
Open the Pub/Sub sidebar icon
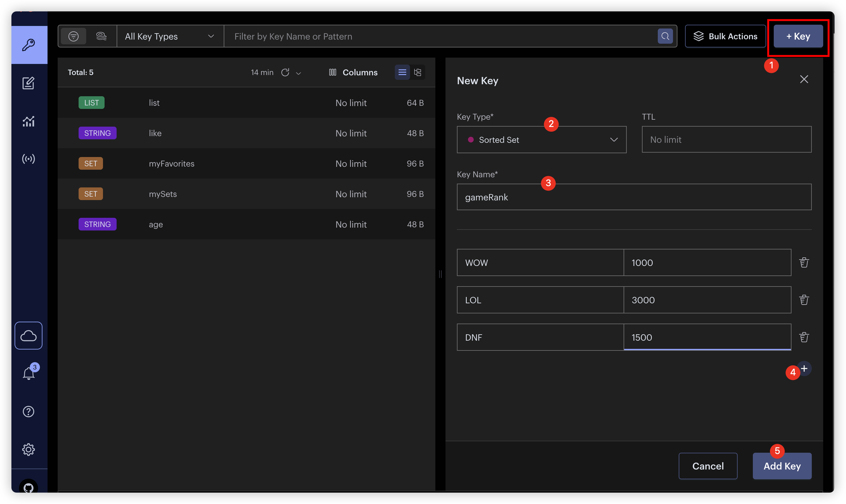[29, 159]
